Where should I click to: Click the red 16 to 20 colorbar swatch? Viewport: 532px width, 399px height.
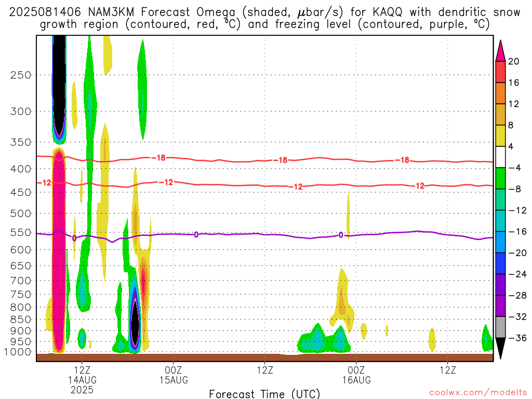pyautogui.click(x=500, y=72)
